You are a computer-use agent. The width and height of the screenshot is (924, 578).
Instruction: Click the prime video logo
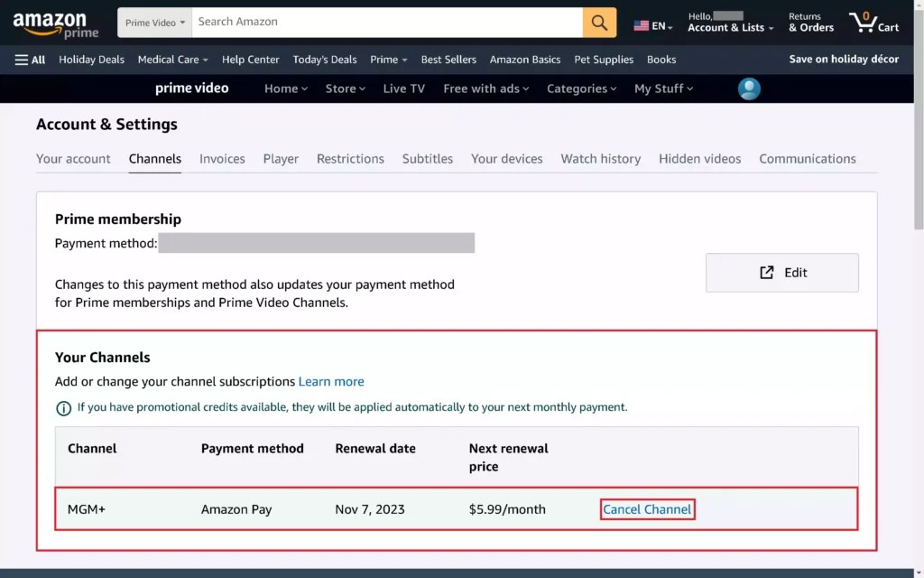point(191,88)
